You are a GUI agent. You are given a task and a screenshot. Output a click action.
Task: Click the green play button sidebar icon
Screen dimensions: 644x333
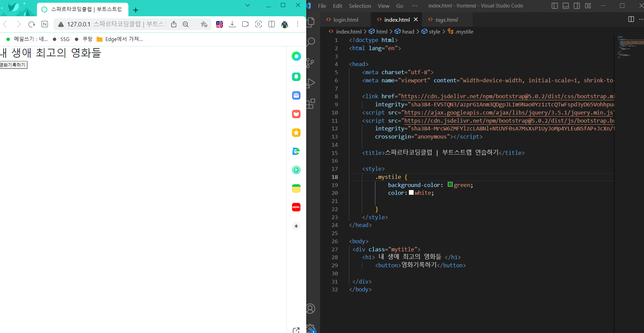[x=296, y=170]
